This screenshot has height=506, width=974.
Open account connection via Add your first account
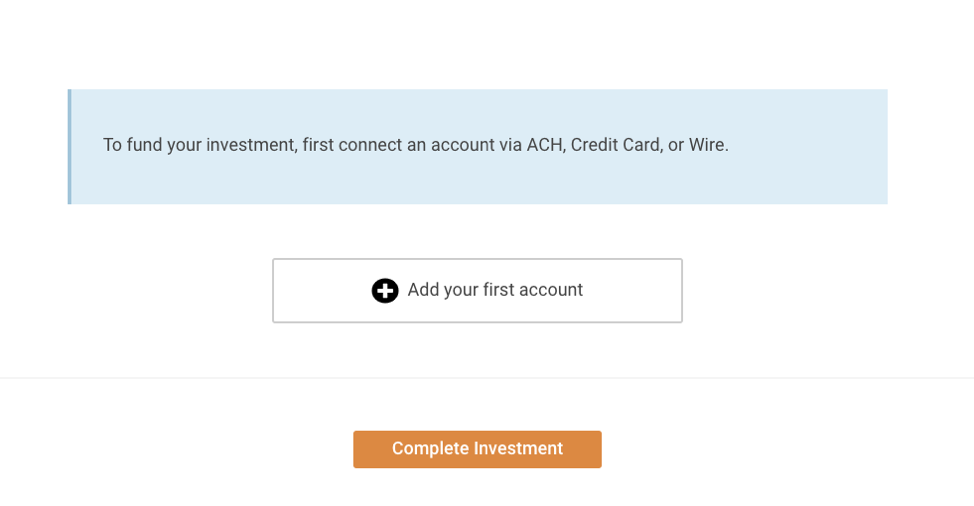(x=477, y=291)
